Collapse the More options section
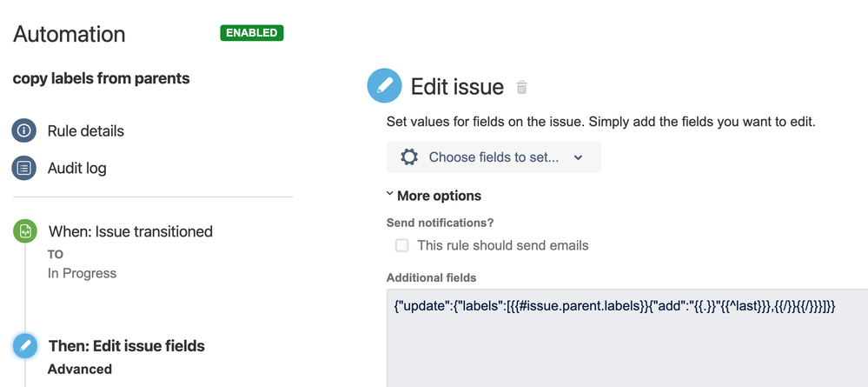868x387 pixels. [434, 196]
